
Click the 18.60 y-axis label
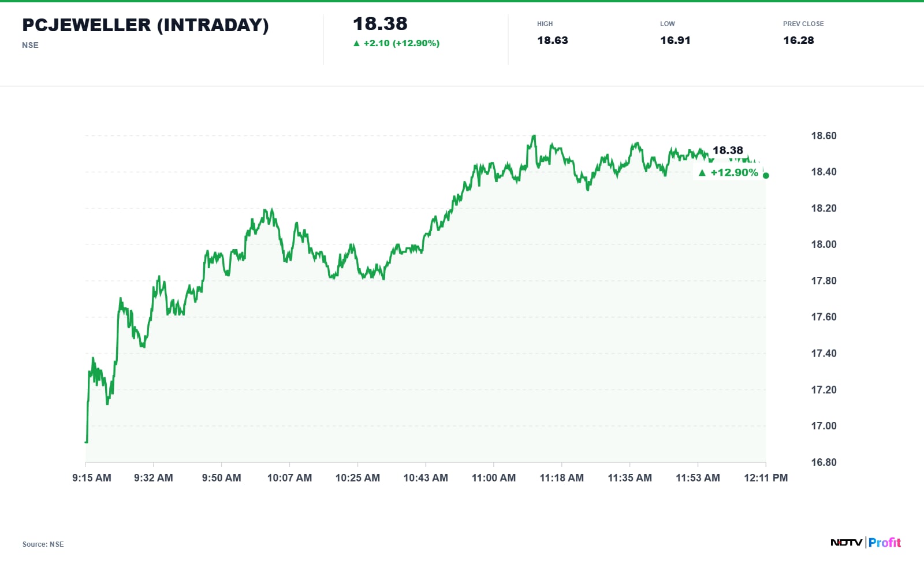point(824,136)
